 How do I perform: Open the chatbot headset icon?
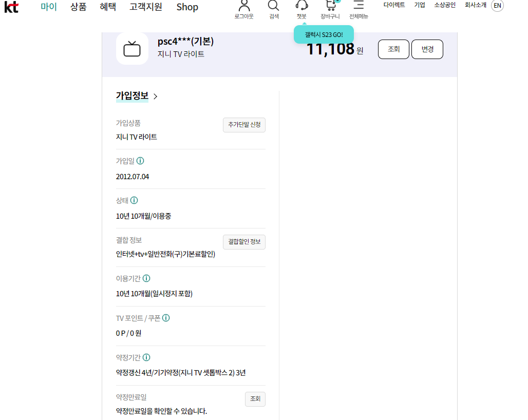click(x=301, y=6)
